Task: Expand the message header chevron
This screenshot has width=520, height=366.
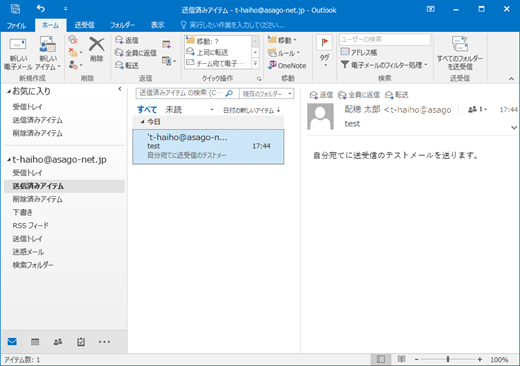Action: point(514,128)
